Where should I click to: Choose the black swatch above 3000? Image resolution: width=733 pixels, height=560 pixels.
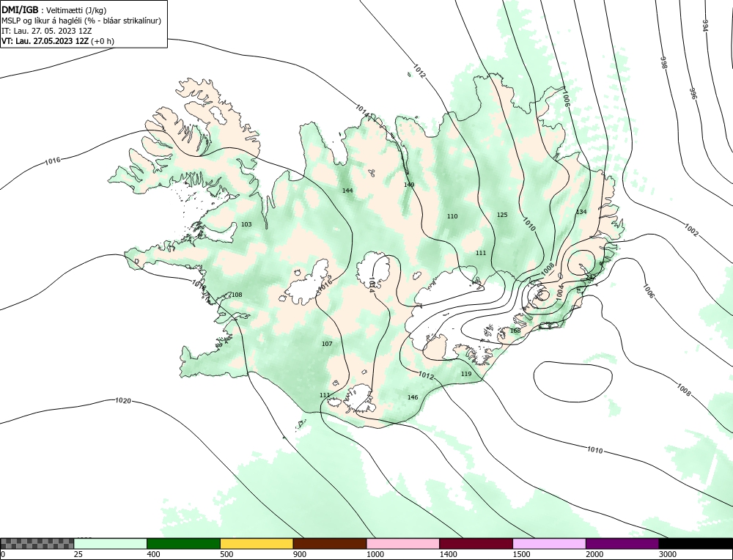696,544
